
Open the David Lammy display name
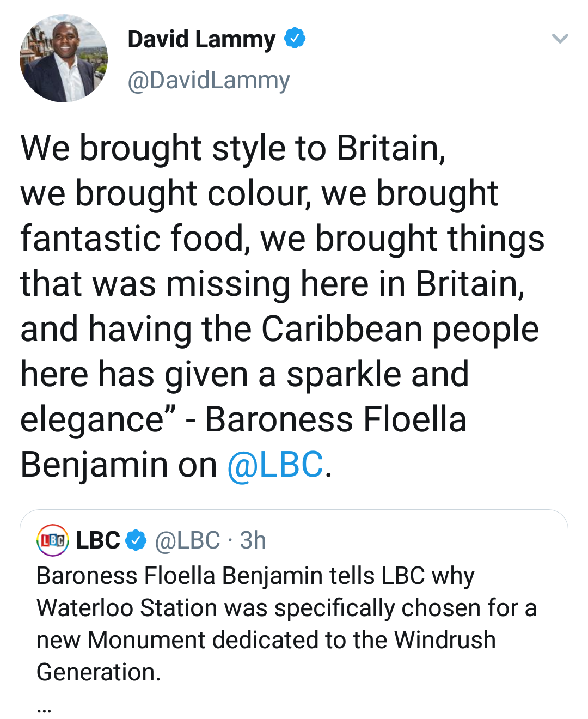201,39
